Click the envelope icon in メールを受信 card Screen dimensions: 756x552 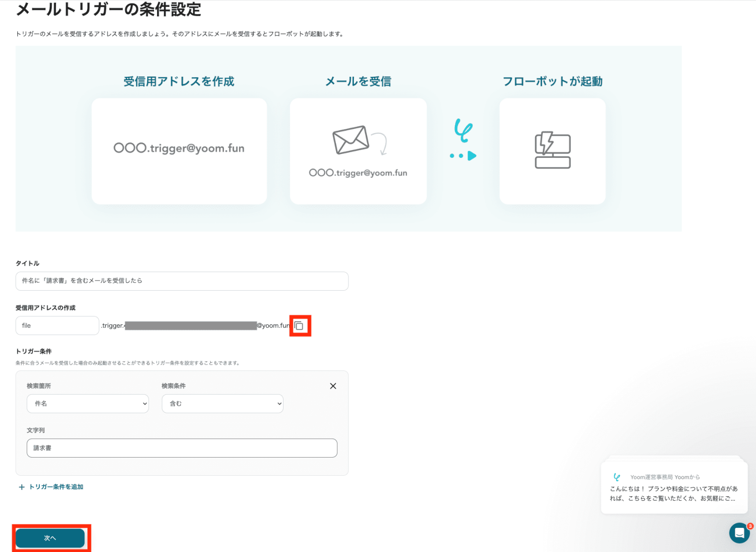[x=351, y=140]
